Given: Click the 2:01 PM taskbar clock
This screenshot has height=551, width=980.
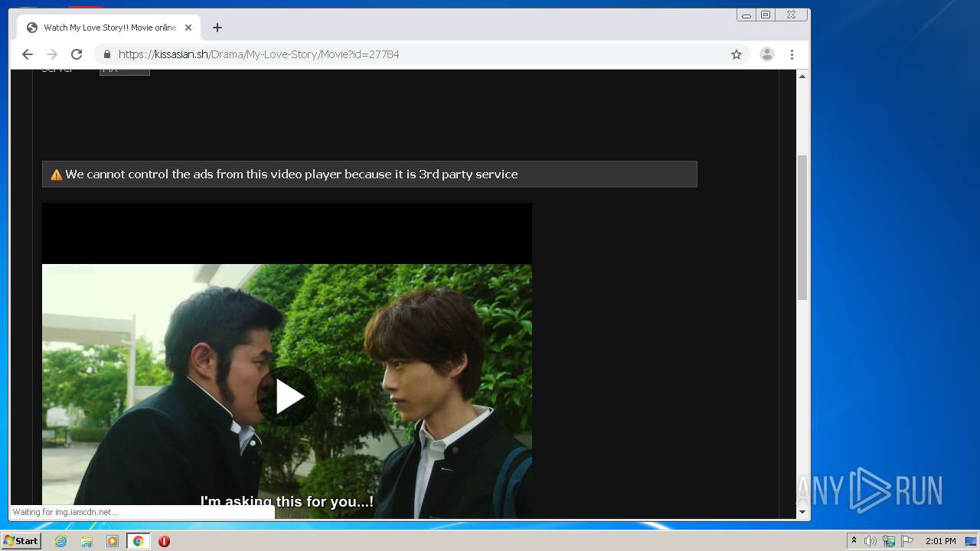Looking at the screenshot, I should tap(940, 541).
